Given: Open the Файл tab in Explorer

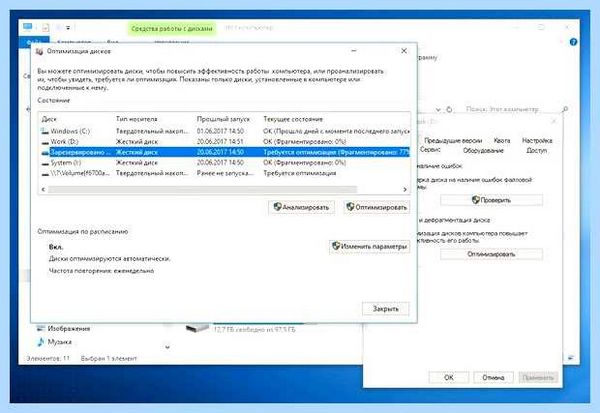Looking at the screenshot, I should tap(34, 41).
